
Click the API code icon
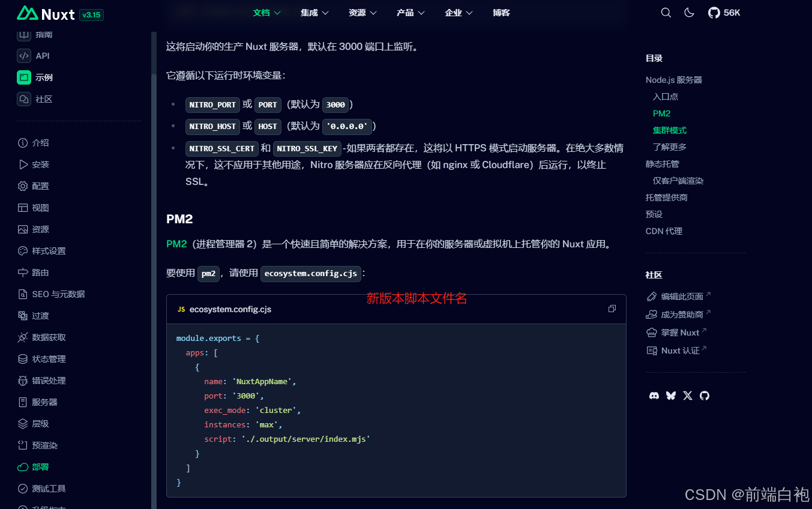tap(24, 56)
